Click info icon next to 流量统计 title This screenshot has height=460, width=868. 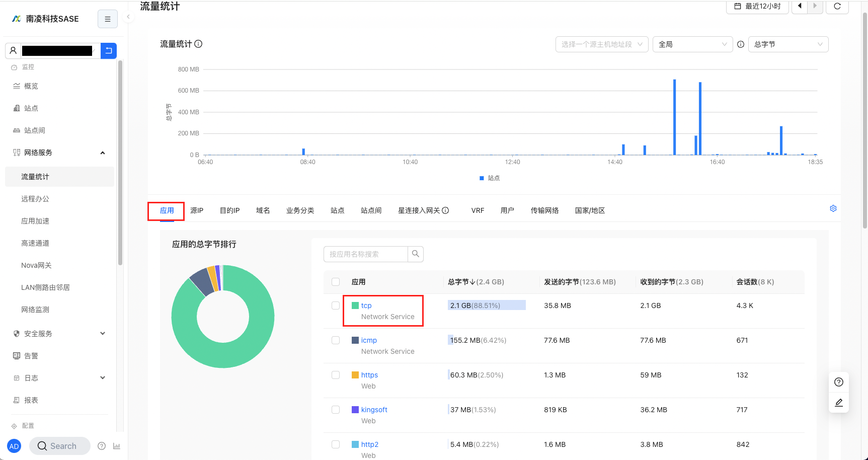click(x=198, y=44)
